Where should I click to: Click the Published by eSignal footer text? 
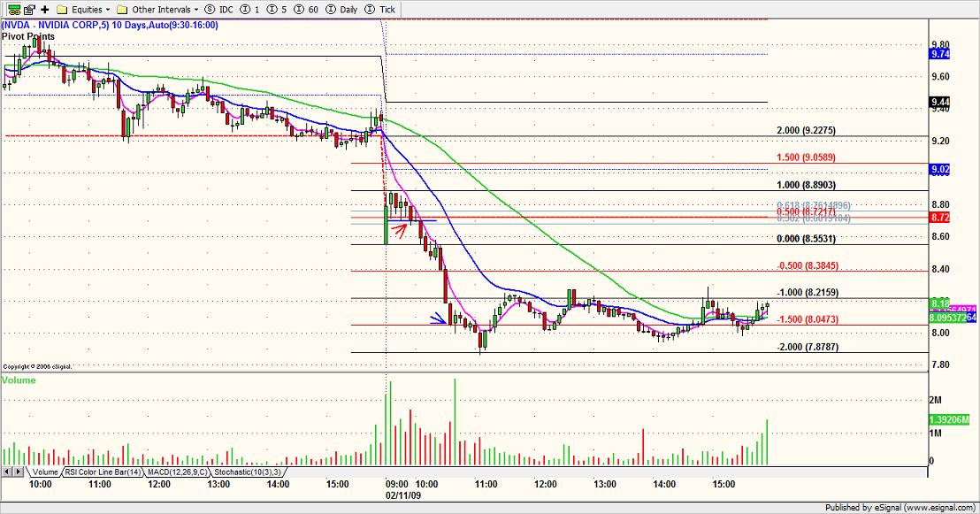pos(900,507)
